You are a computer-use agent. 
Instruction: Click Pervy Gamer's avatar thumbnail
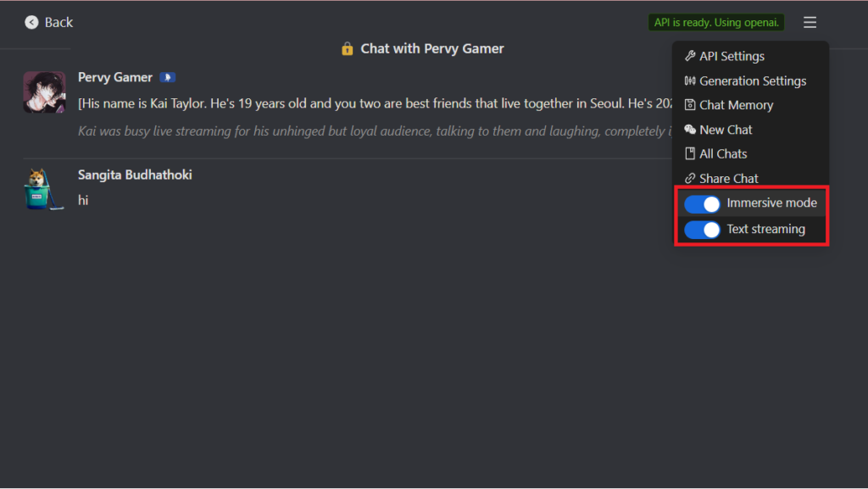click(44, 92)
